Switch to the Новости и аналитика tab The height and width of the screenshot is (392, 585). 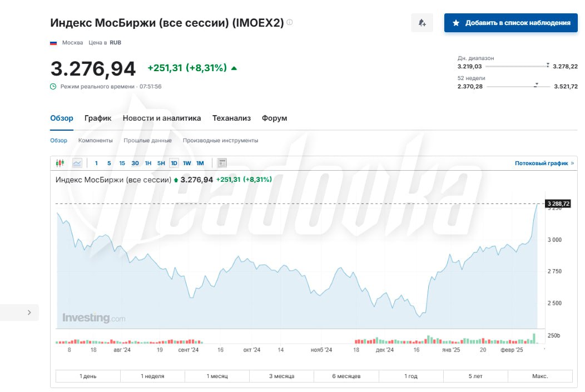tap(162, 118)
